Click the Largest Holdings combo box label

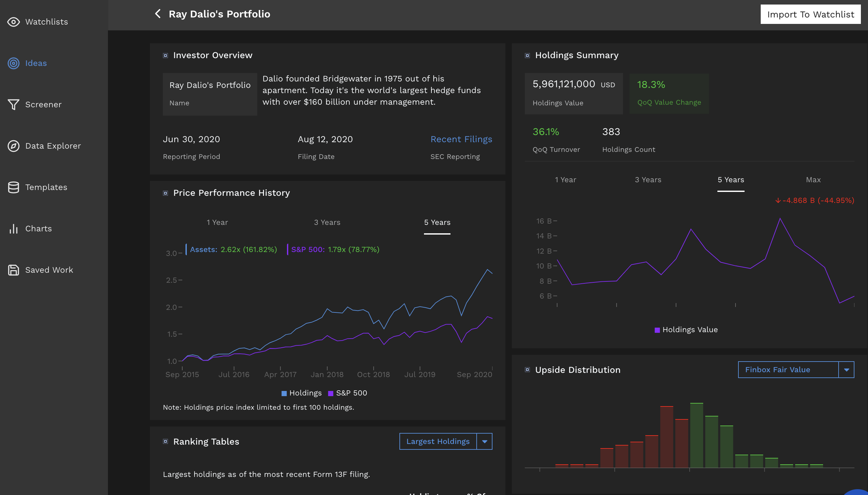tap(438, 442)
